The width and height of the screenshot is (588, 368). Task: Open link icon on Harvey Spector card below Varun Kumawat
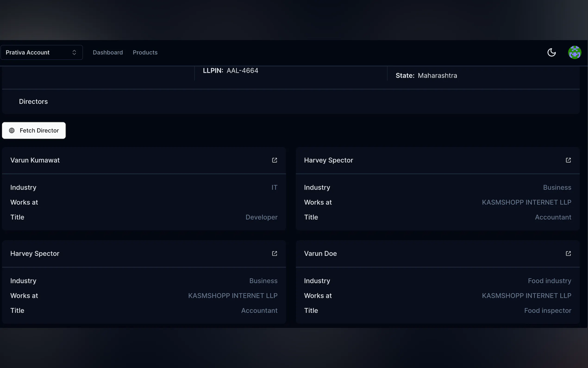point(274,254)
